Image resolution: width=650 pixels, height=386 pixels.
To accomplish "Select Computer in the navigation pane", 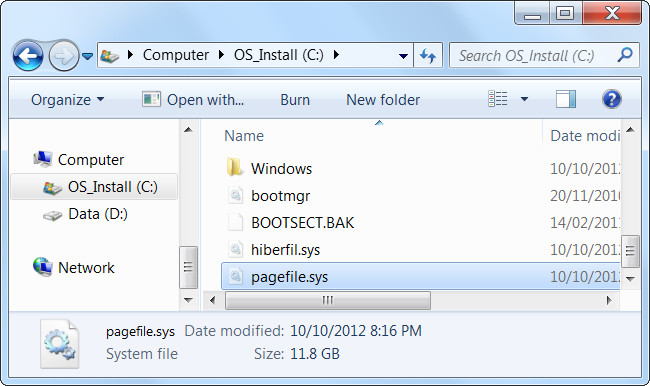I will [x=91, y=160].
